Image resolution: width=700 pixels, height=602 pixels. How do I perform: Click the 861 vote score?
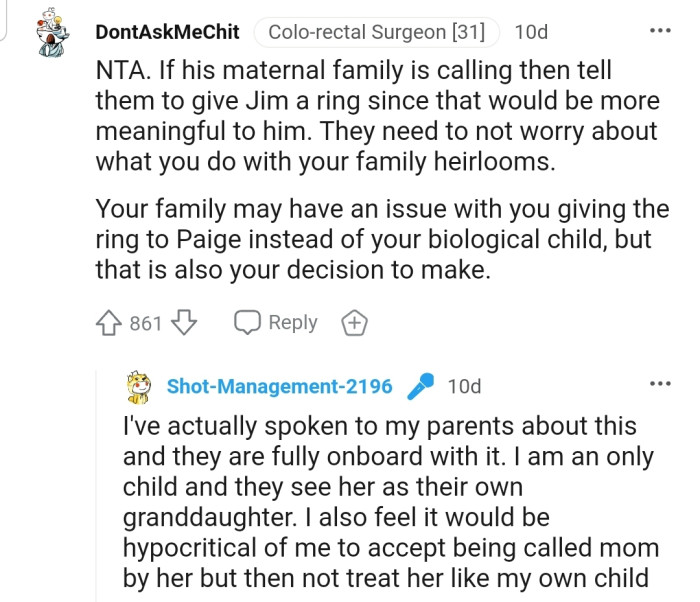[145, 323]
